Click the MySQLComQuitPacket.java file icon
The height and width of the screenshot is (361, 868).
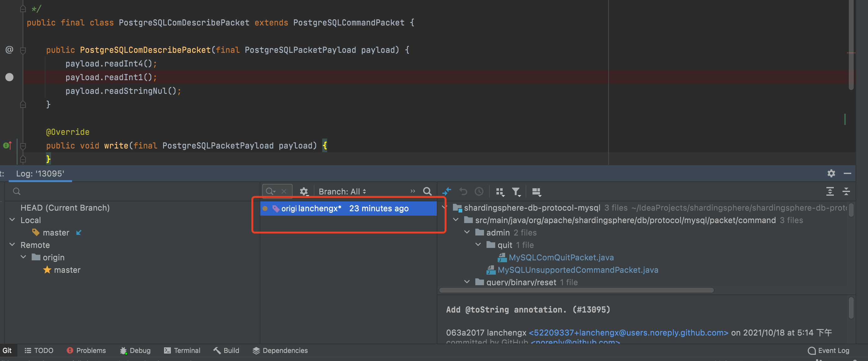click(x=502, y=257)
